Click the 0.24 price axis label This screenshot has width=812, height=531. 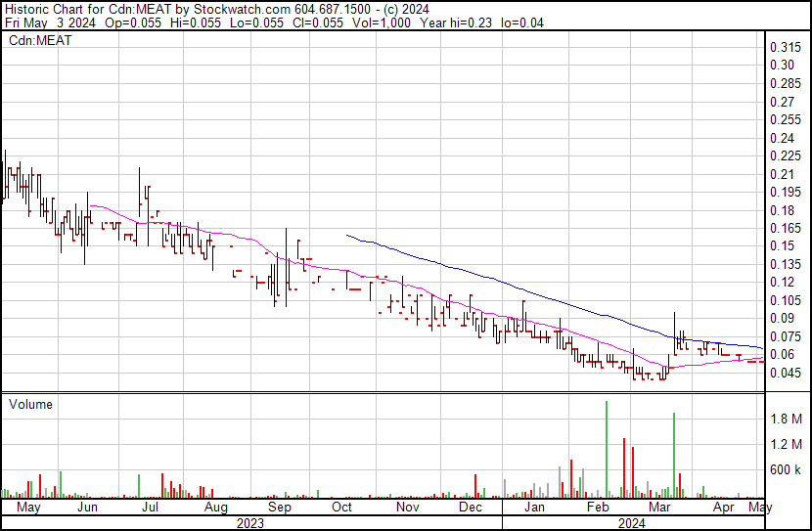click(782, 138)
